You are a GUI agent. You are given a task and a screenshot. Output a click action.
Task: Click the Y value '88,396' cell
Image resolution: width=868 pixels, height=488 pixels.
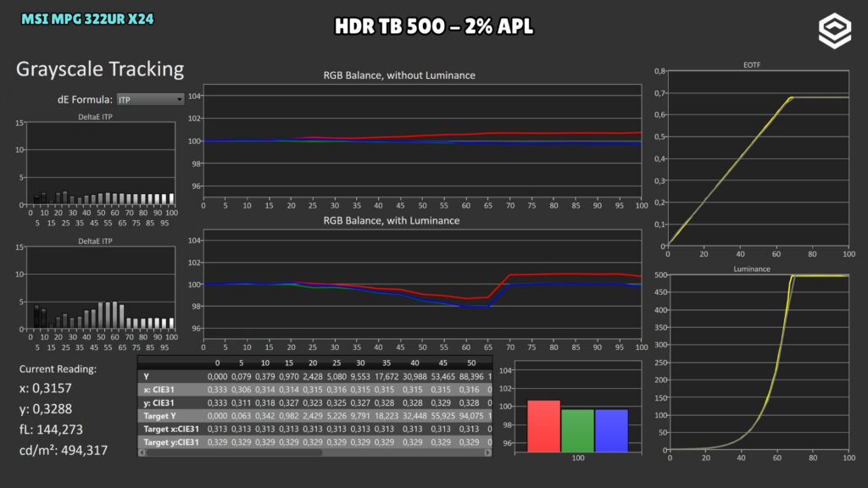pyautogui.click(x=471, y=376)
